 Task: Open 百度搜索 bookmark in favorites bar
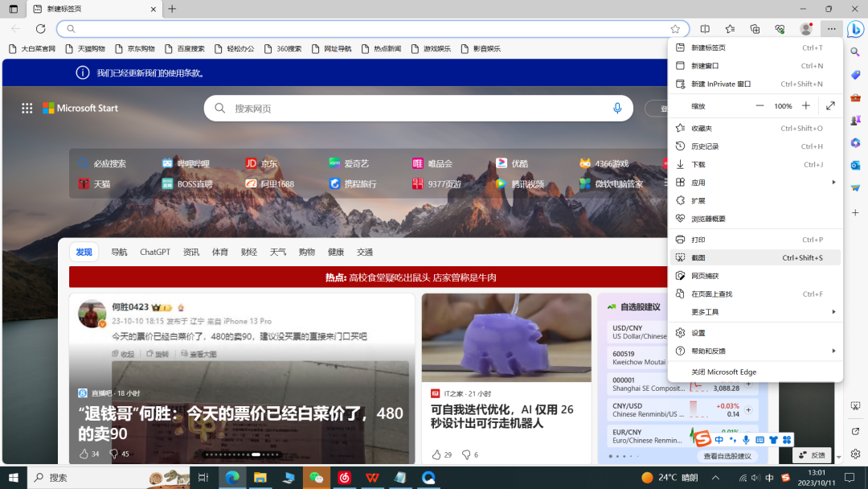coord(185,49)
